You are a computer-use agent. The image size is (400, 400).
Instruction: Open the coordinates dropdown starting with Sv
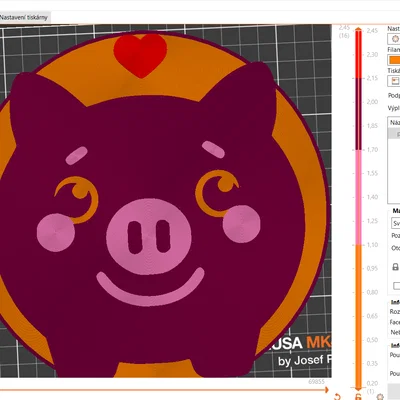pyautogui.click(x=396, y=223)
